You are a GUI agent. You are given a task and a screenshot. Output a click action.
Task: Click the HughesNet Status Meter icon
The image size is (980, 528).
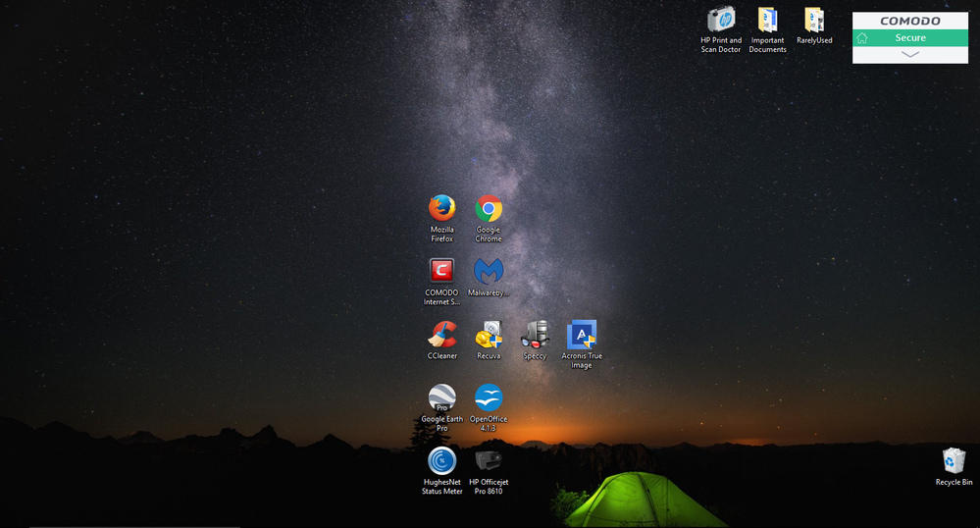[x=441, y=460]
